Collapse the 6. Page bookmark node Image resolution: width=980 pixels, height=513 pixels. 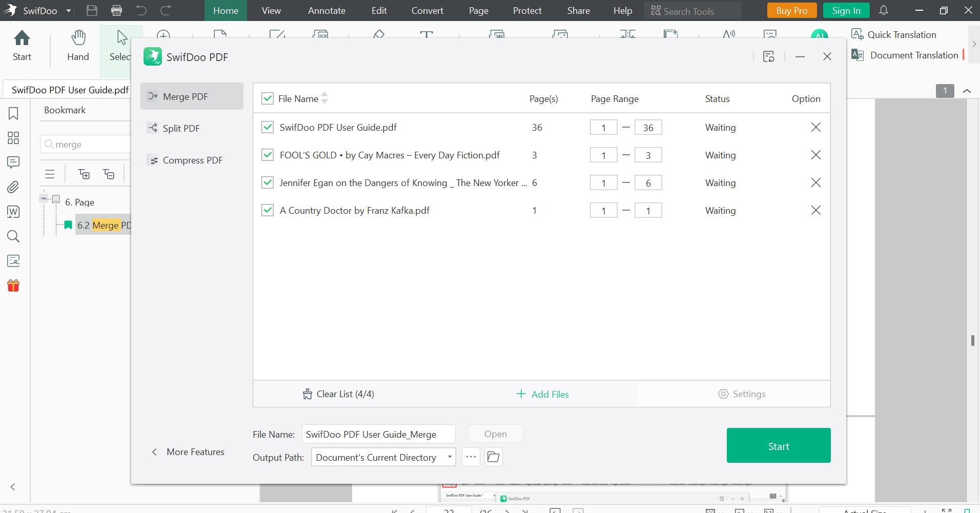tap(44, 199)
